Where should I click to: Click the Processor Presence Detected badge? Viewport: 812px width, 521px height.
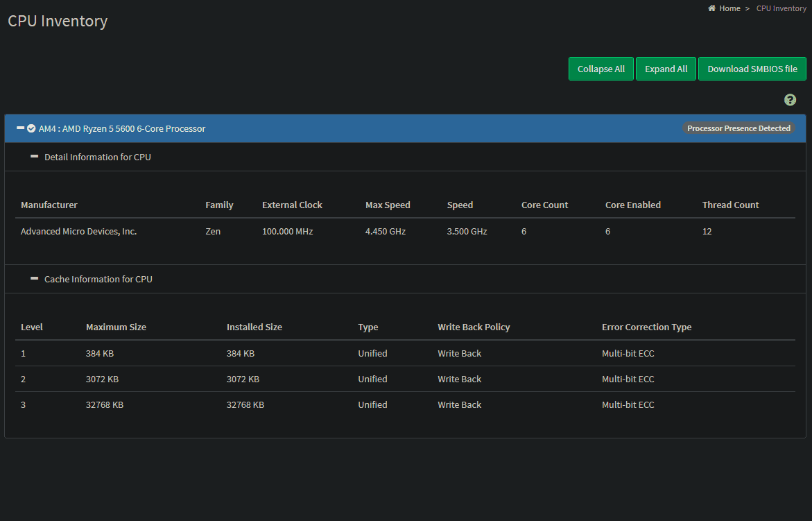(738, 128)
